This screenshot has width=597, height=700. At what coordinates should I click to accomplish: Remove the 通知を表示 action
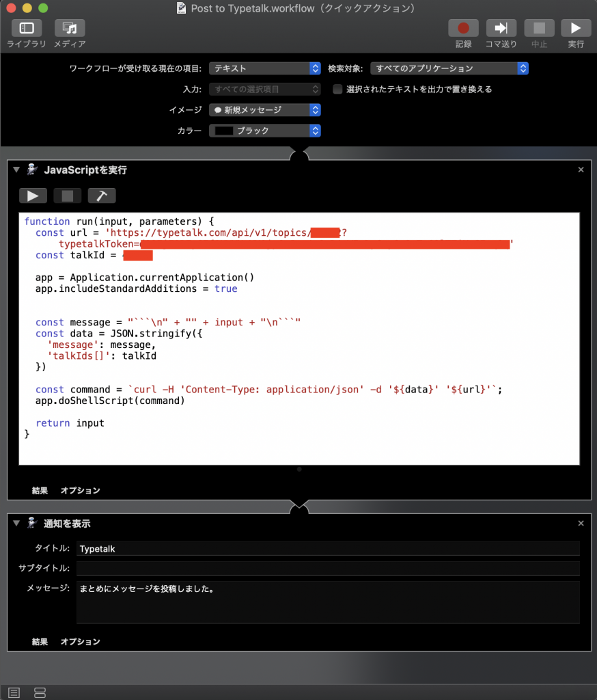coord(581,523)
